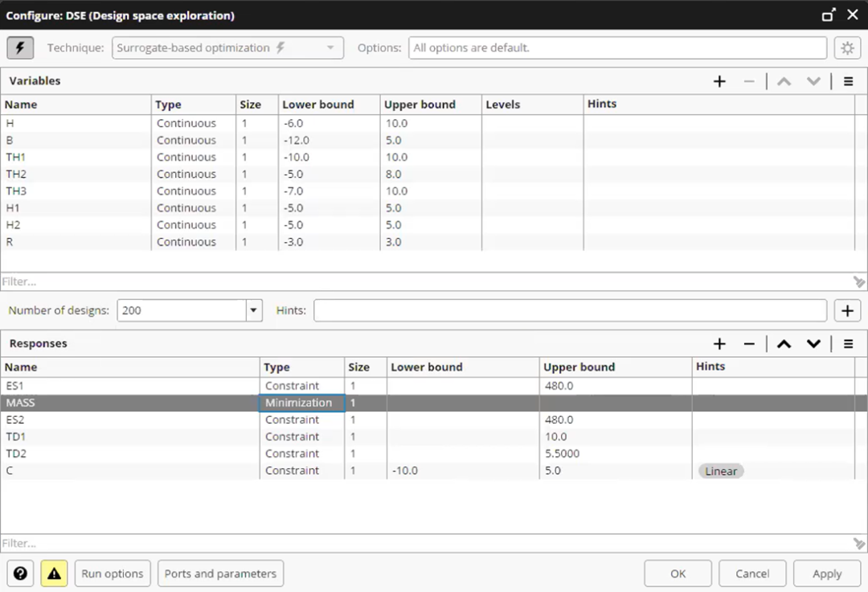Show warnings via yellow triangle button
The height and width of the screenshot is (592, 868).
click(x=55, y=573)
